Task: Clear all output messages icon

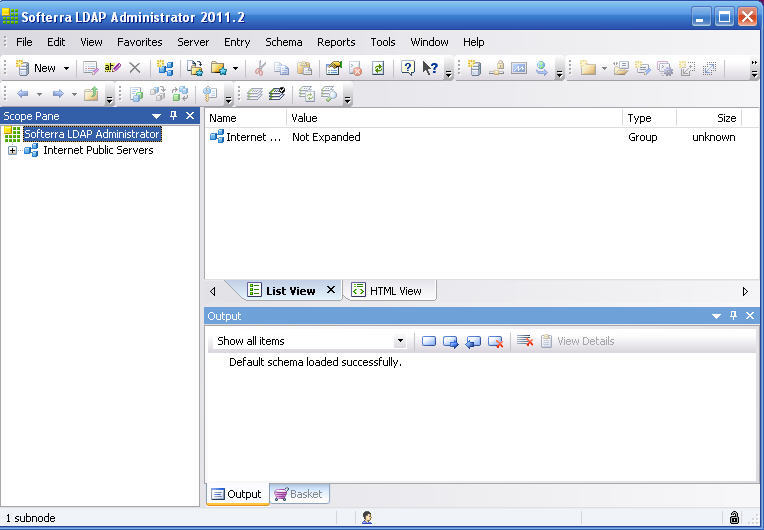Action: tap(525, 341)
